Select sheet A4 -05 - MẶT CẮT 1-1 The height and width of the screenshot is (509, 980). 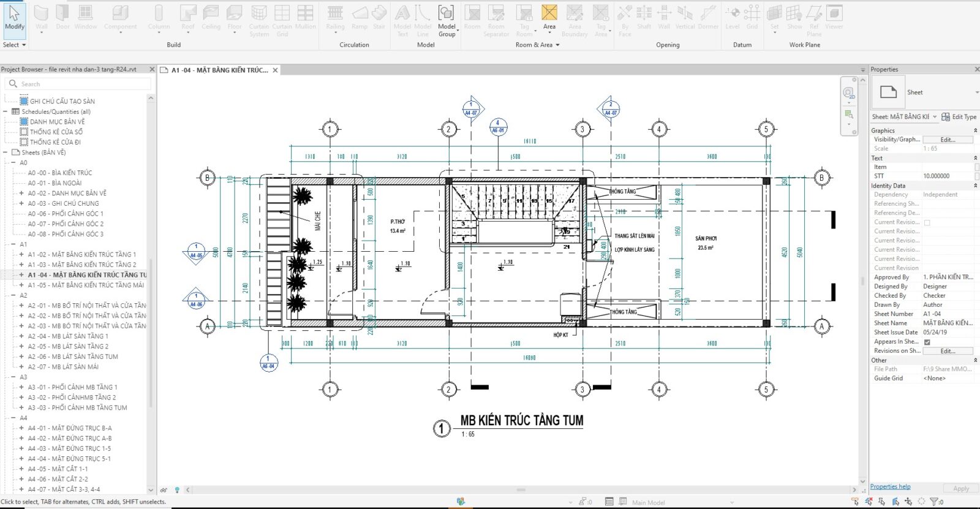(58, 469)
